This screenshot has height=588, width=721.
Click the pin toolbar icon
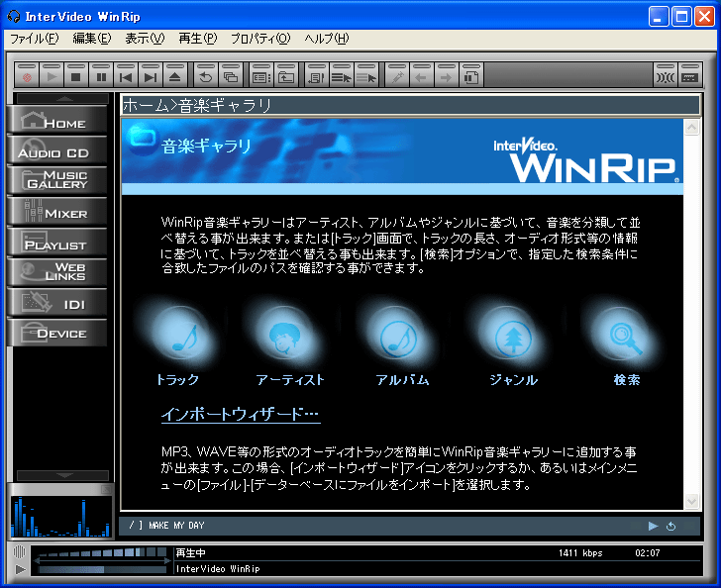[397, 75]
